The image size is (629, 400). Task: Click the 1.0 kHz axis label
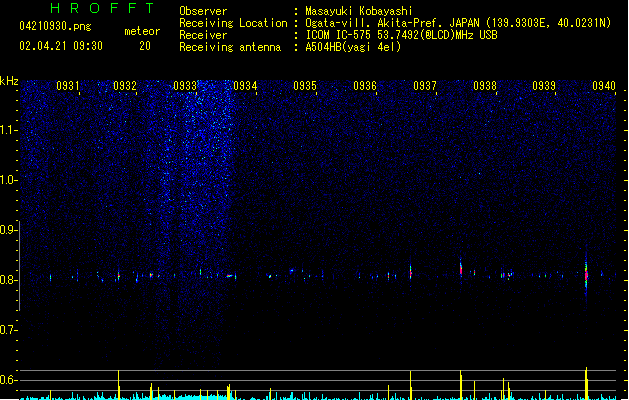pos(8,180)
